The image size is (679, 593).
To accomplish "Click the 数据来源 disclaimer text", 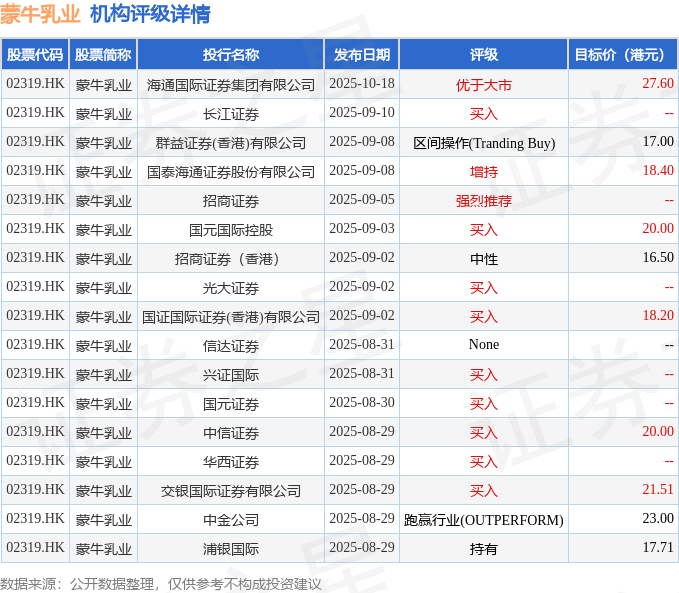I will pos(161,584).
